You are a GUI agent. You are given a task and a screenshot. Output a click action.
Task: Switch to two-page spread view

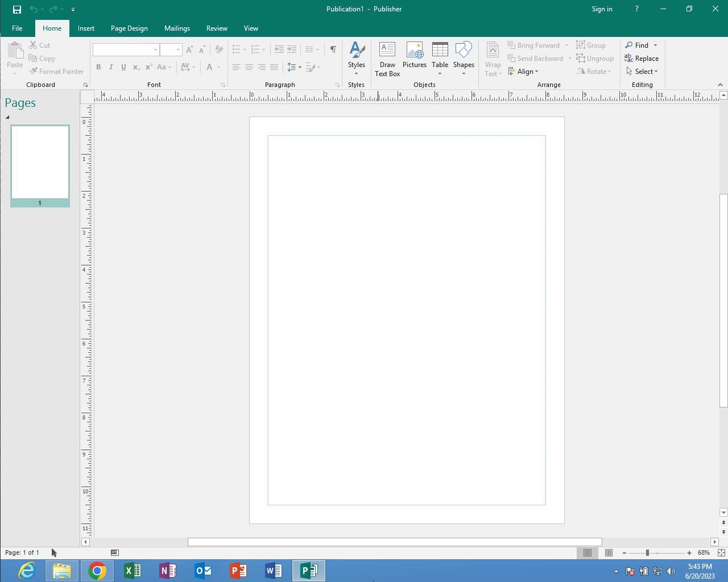click(x=609, y=552)
